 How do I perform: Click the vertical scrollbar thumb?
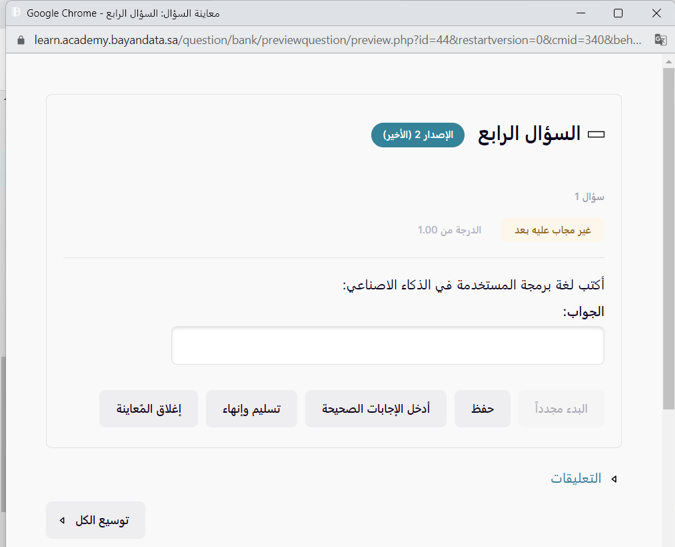[x=669, y=240]
